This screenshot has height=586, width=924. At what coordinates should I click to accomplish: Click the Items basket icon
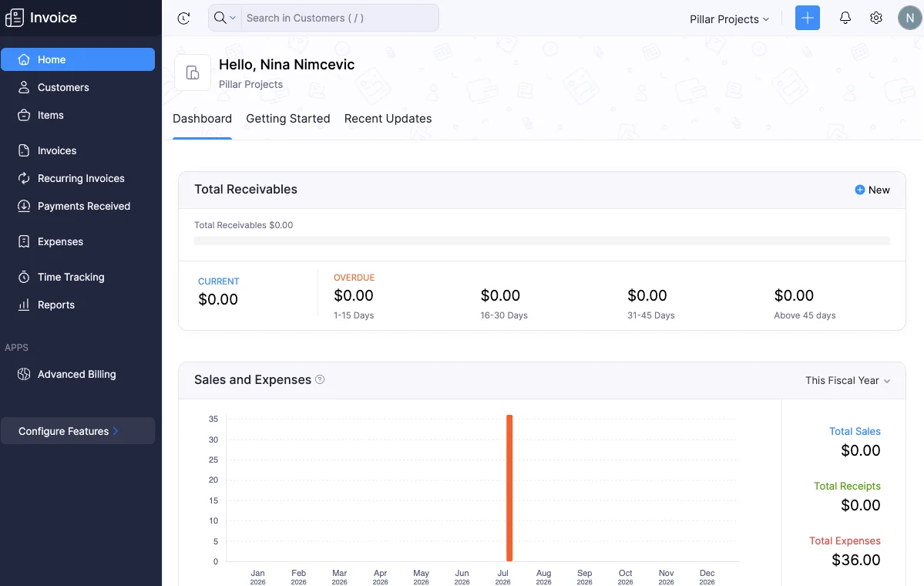pyautogui.click(x=24, y=115)
